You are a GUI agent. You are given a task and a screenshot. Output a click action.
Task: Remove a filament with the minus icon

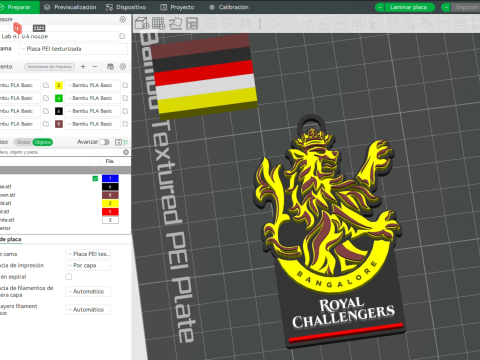[x=95, y=67]
